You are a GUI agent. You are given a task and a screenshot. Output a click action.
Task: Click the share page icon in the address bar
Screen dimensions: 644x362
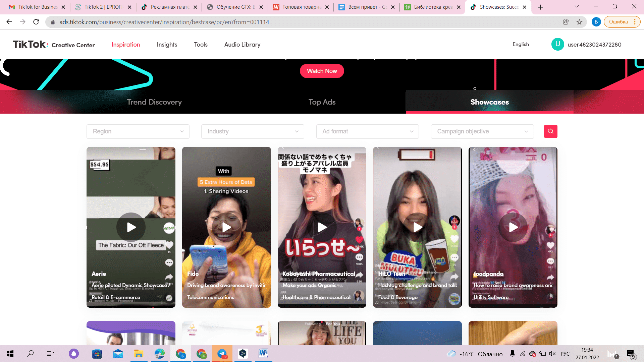[566, 22]
